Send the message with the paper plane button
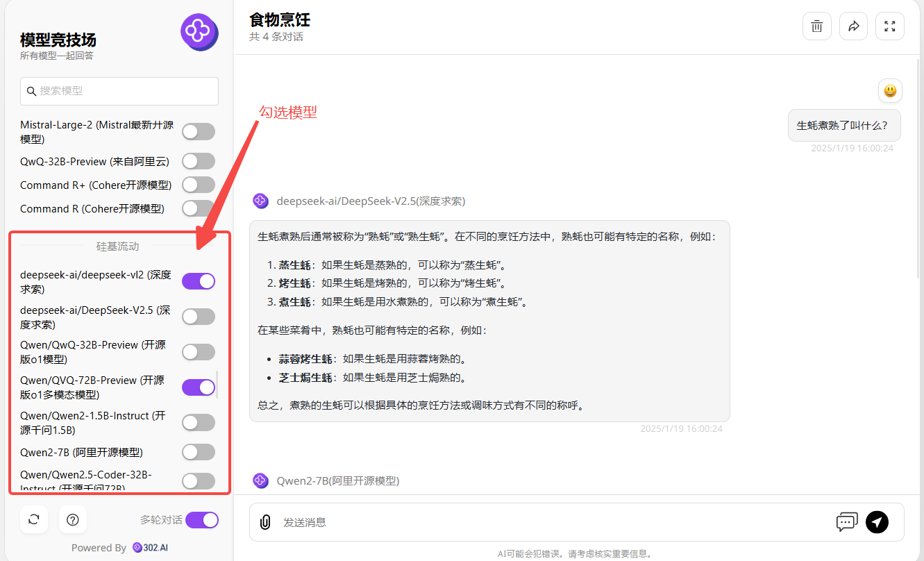This screenshot has width=924, height=561. coord(877,522)
